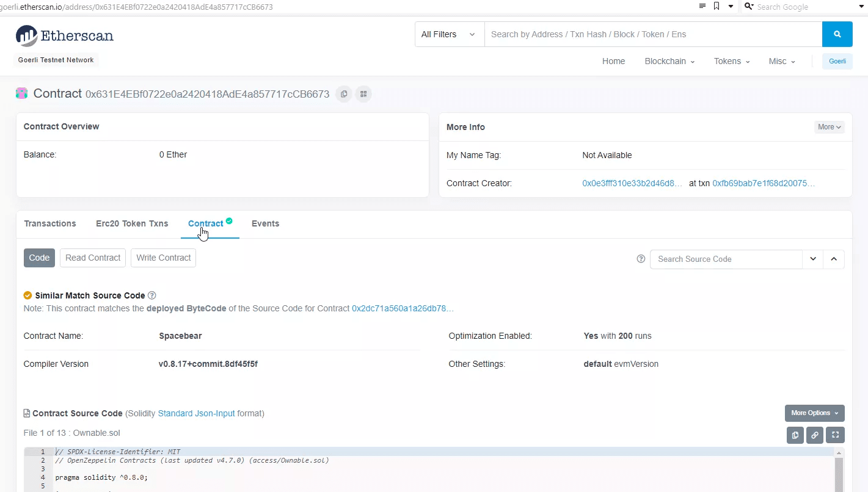Open browser bookmark icon
This screenshot has height=492, width=868.
(x=717, y=7)
